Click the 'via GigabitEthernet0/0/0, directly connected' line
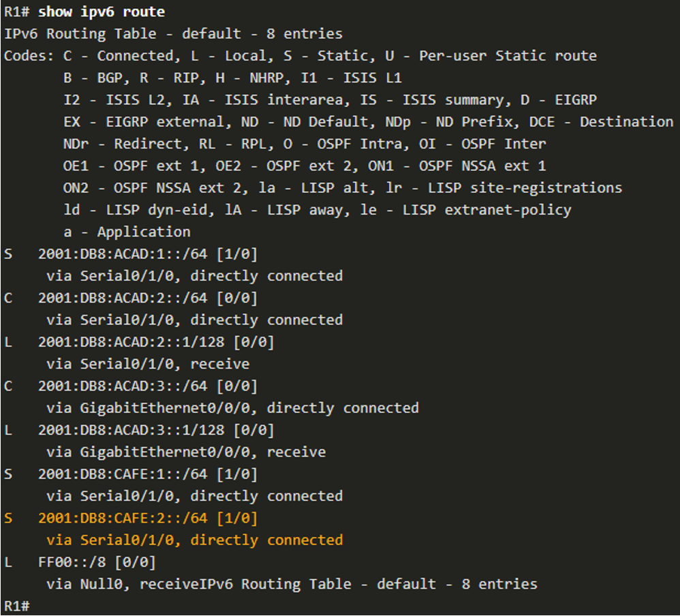This screenshot has width=680, height=616. click(x=233, y=407)
